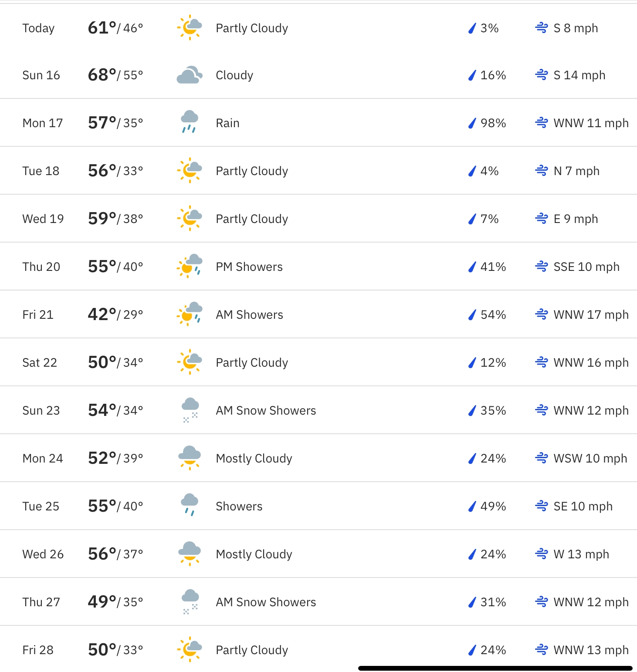637x672 pixels.
Task: Tap the Mostly Cloudy text for Wed 26
Action: (x=254, y=554)
